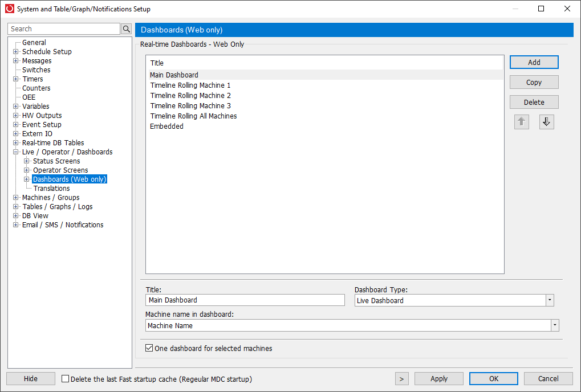Select Translations in the settings tree

tap(51, 189)
